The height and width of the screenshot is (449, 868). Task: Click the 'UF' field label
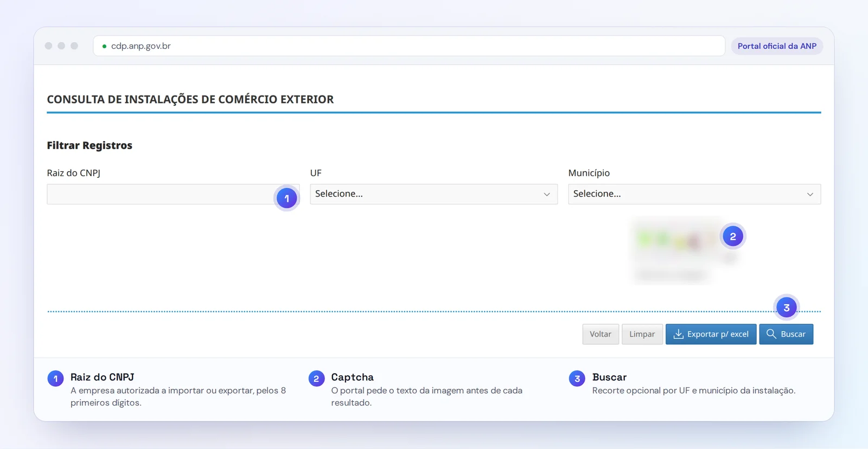pyautogui.click(x=316, y=173)
